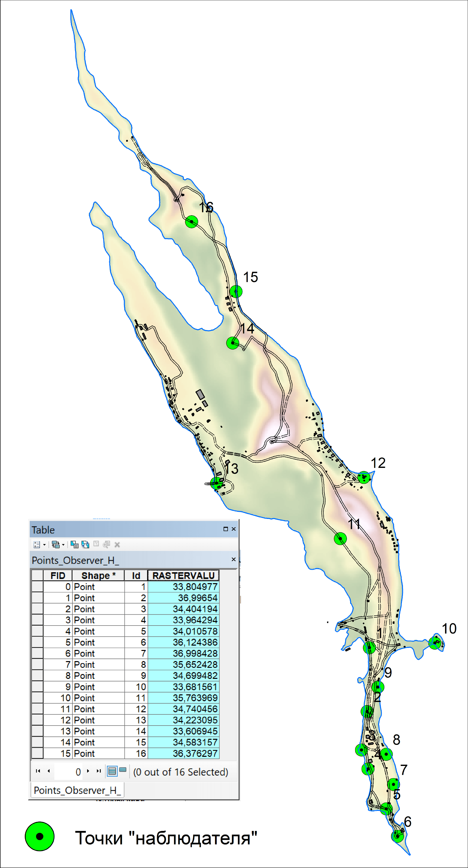Click the Zoom To Selected icon
Image resolution: width=468 pixels, height=868 pixels.
(x=106, y=545)
